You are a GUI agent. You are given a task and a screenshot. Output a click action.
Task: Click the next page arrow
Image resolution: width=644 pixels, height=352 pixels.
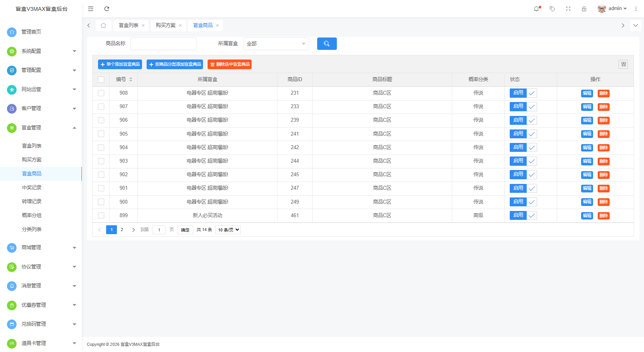point(134,230)
